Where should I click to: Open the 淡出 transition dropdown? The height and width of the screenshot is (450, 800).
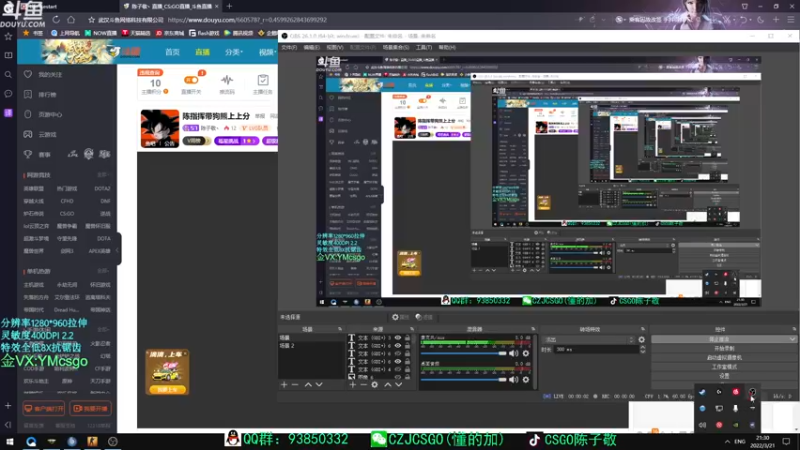pyautogui.click(x=589, y=340)
